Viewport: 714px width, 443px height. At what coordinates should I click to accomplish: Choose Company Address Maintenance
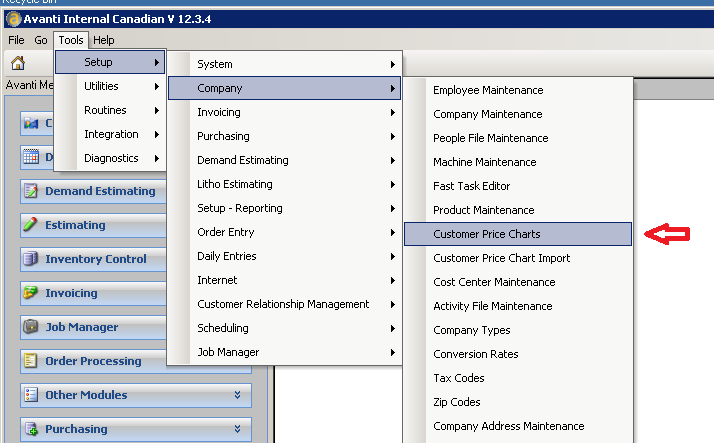(x=518, y=426)
